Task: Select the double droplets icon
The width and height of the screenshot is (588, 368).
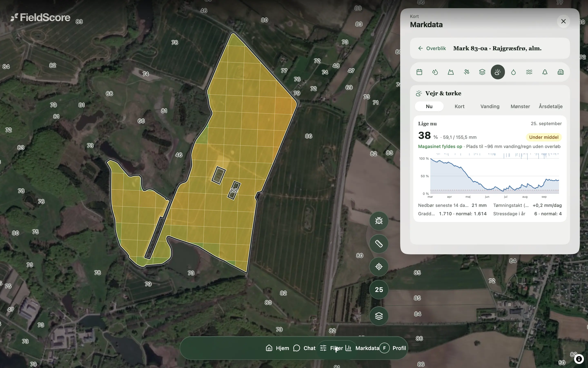Action: pos(435,72)
